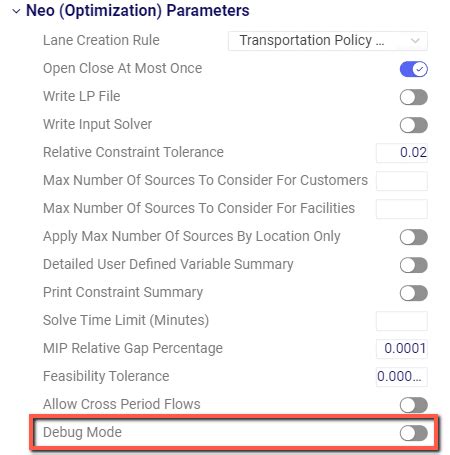This screenshot has height=455, width=450.
Task: Open the Lane Creation Rule dropdown
Action: (328, 41)
